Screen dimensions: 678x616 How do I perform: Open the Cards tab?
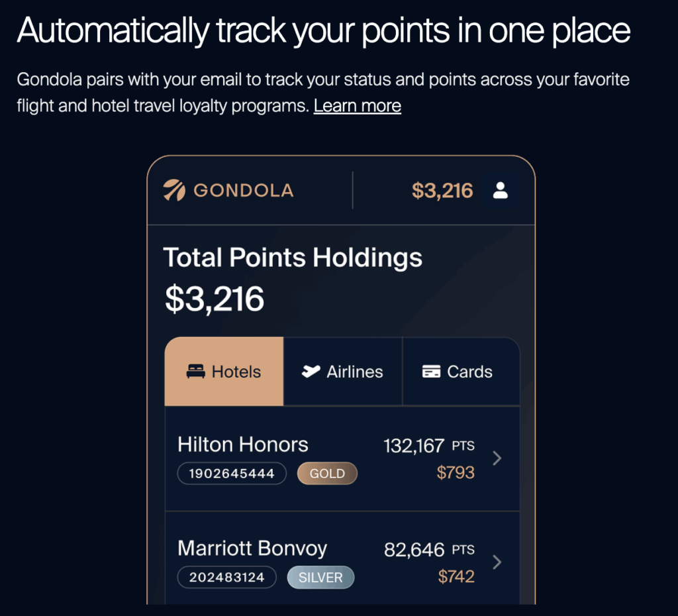pyautogui.click(x=461, y=372)
